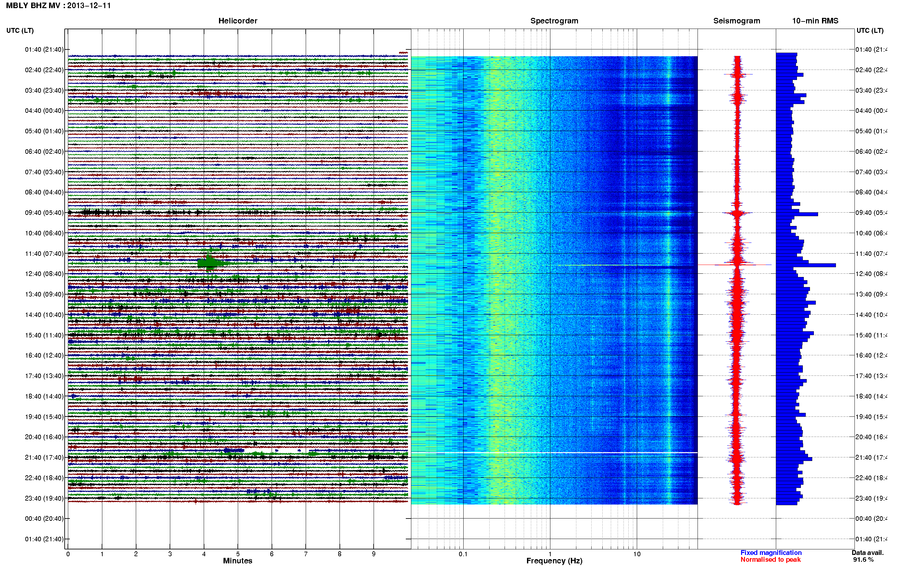Click the '0' minutes tick label

coord(68,554)
